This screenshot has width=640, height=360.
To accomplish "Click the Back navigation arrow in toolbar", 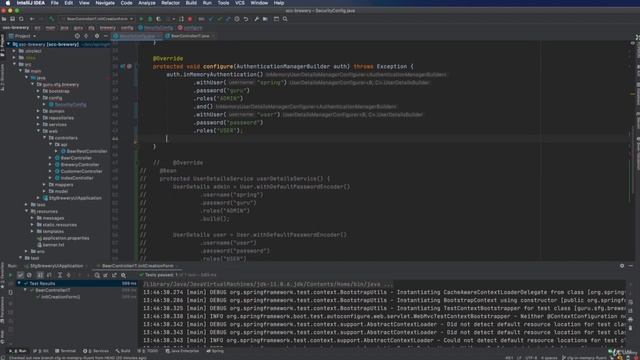I will [x=32, y=19].
